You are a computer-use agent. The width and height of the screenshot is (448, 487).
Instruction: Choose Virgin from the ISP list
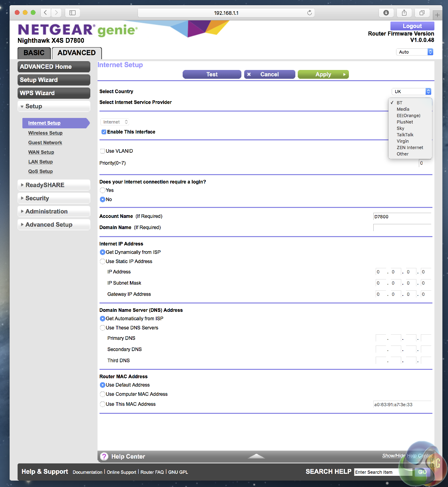tap(410, 141)
